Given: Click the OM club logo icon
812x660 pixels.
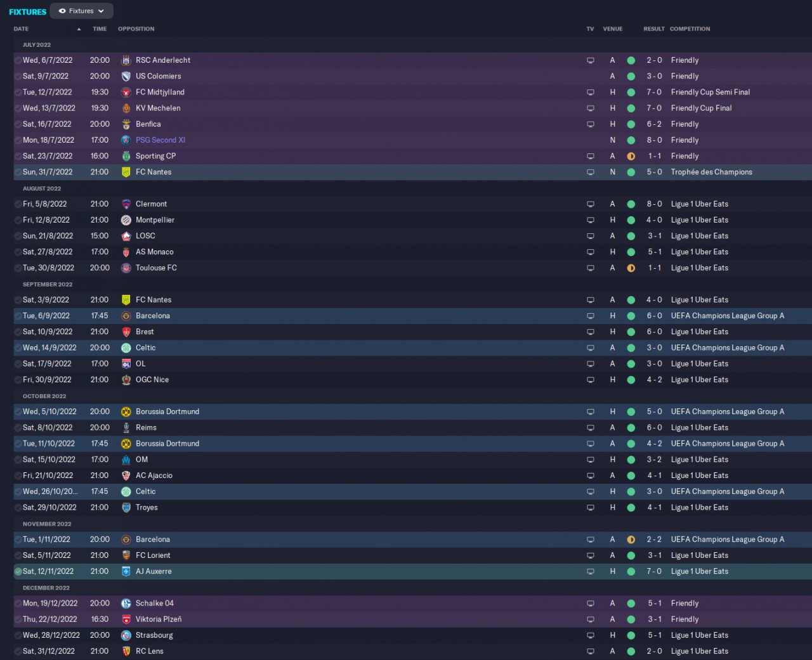Looking at the screenshot, I should coord(126,460).
